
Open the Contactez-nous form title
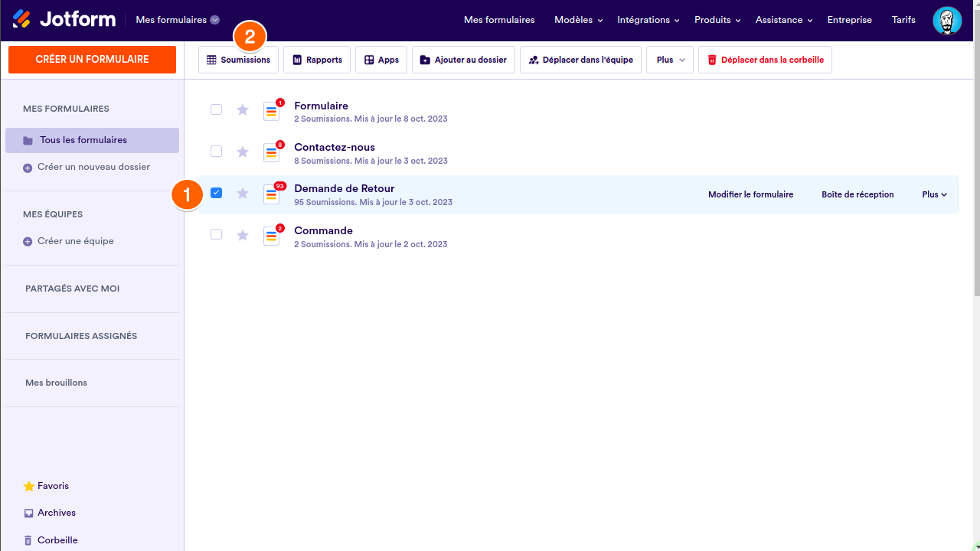335,147
